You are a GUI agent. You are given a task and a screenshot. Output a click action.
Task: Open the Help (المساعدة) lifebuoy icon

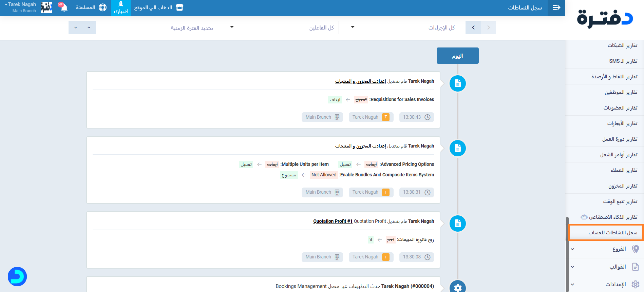(x=102, y=7)
